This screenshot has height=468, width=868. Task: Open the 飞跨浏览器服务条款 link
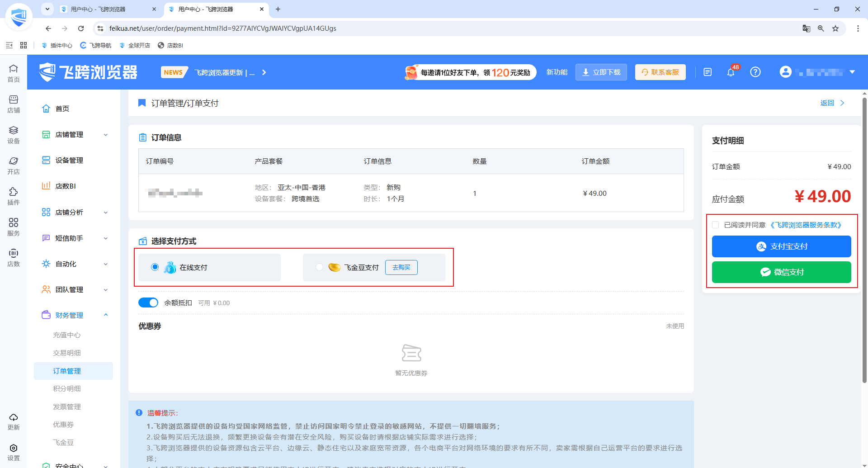coord(806,225)
